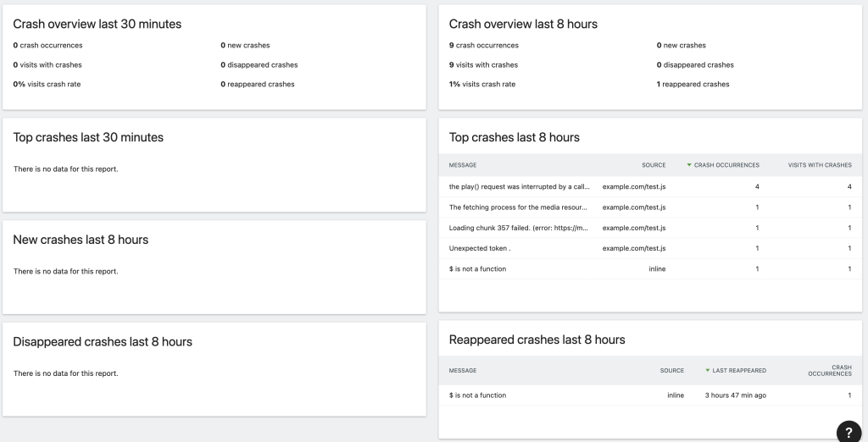
Task: Open the play() request interrupted crash row
Action: [x=519, y=186]
